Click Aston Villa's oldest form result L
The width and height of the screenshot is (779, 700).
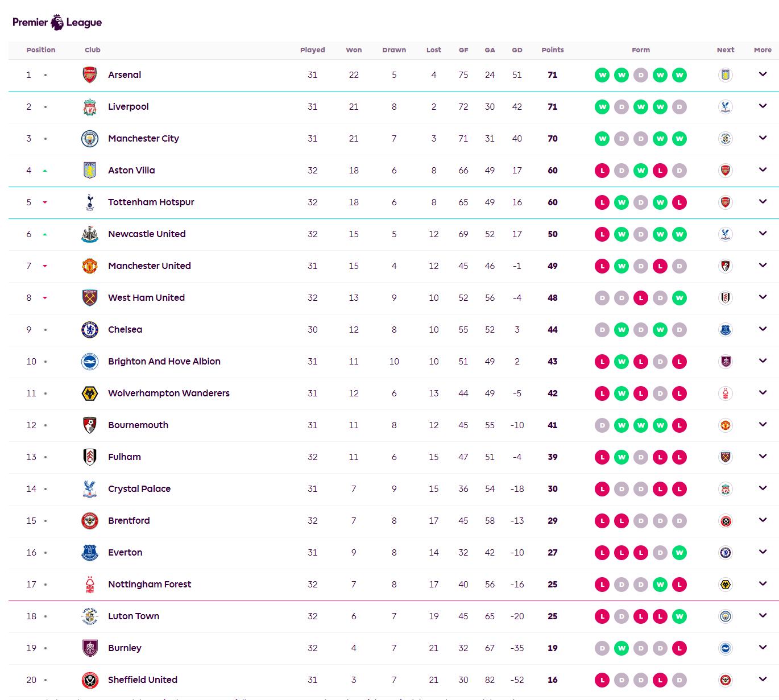pyautogui.click(x=602, y=171)
